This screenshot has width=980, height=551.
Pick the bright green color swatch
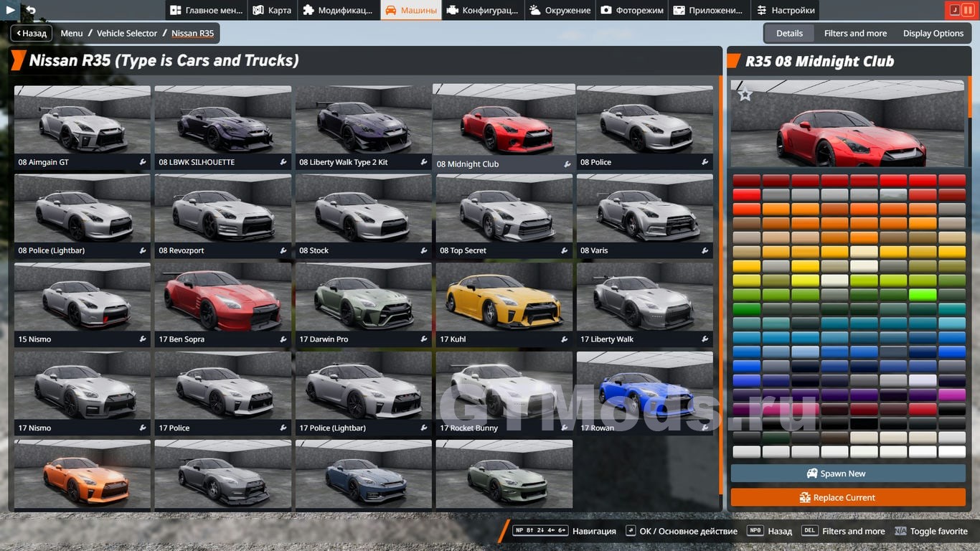[x=923, y=295]
